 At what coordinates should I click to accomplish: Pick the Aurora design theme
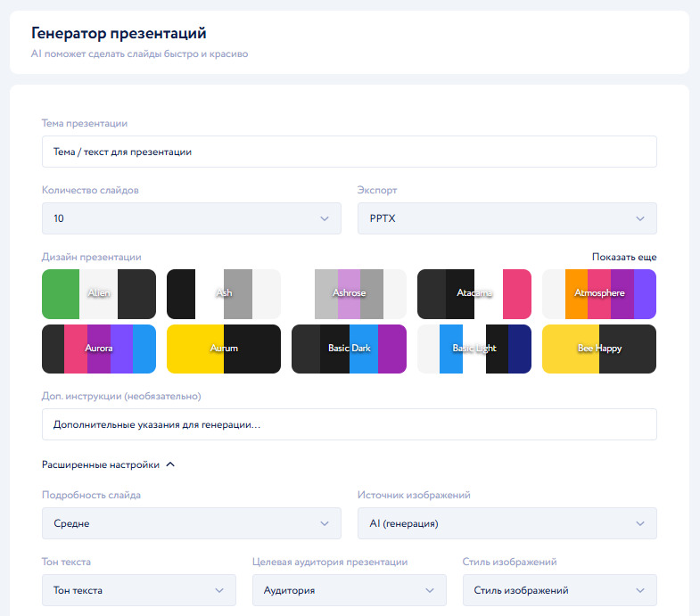[x=99, y=349]
